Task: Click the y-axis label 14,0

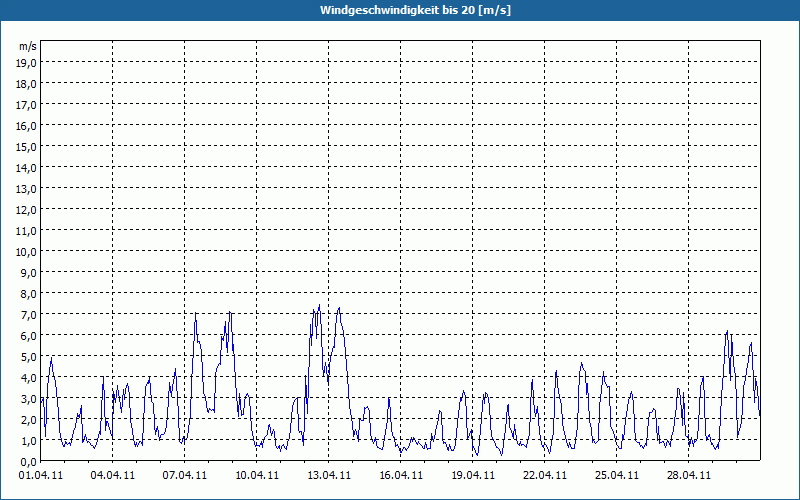Action: point(27,168)
